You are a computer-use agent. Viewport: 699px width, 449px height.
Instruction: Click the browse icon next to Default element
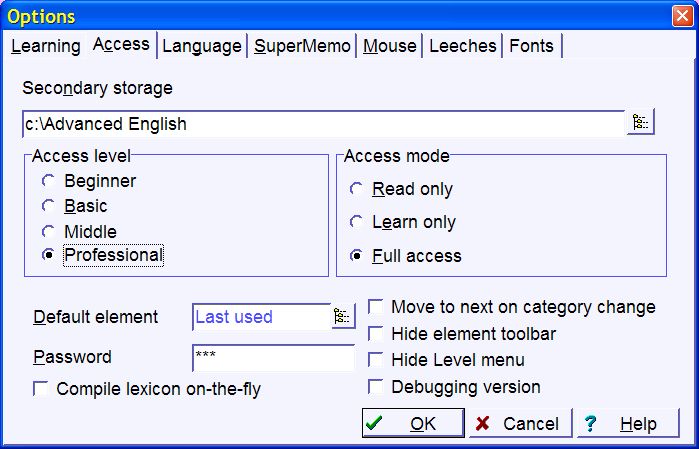[x=343, y=317]
